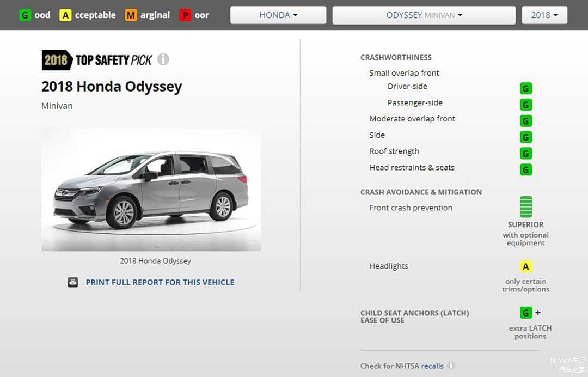Image resolution: width=588 pixels, height=377 pixels.
Task: Follow the NHTSA recalls link
Action: point(432,366)
